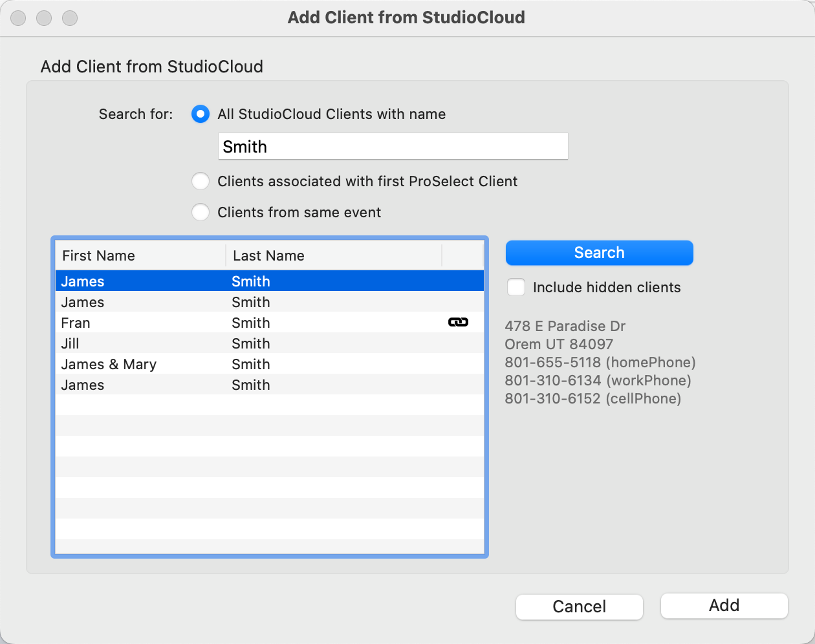Enable Include hidden clients checkbox
Screen dimensions: 815x644
pyautogui.click(x=516, y=288)
